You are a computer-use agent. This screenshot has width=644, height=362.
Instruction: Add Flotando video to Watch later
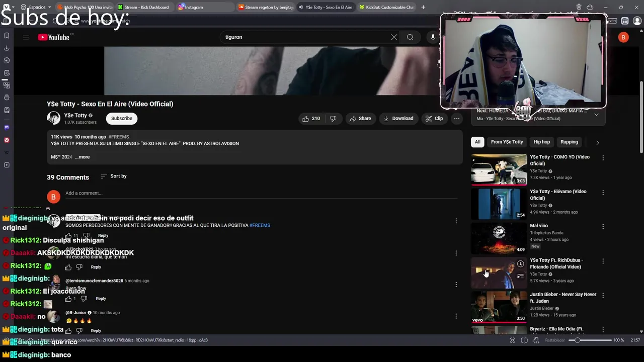coord(520,264)
